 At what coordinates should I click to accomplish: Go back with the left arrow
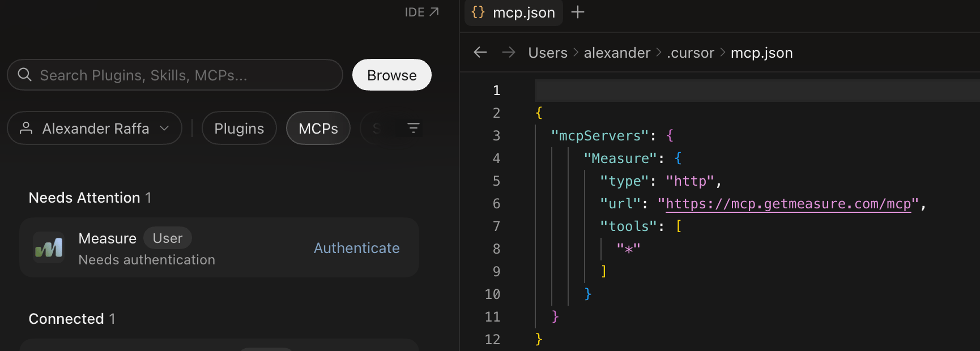pos(480,53)
